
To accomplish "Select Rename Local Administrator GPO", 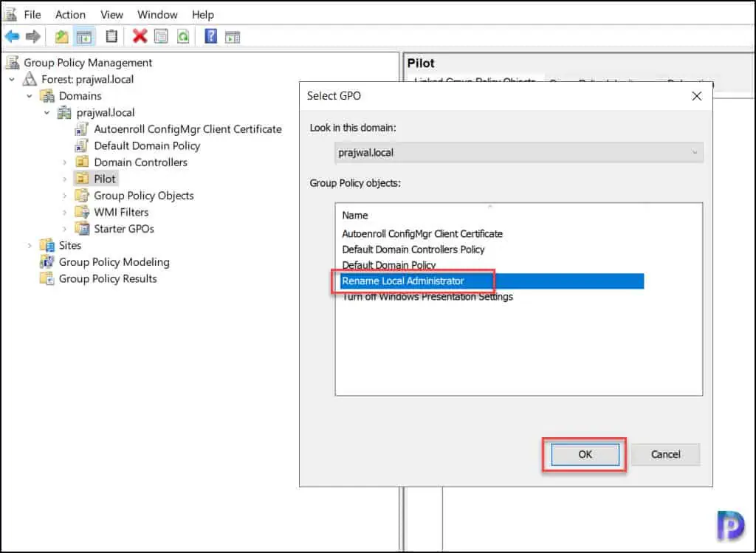I will [x=492, y=281].
